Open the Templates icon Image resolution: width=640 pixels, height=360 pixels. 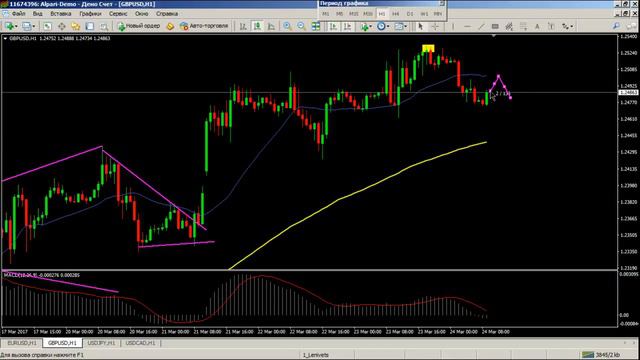coord(398,26)
